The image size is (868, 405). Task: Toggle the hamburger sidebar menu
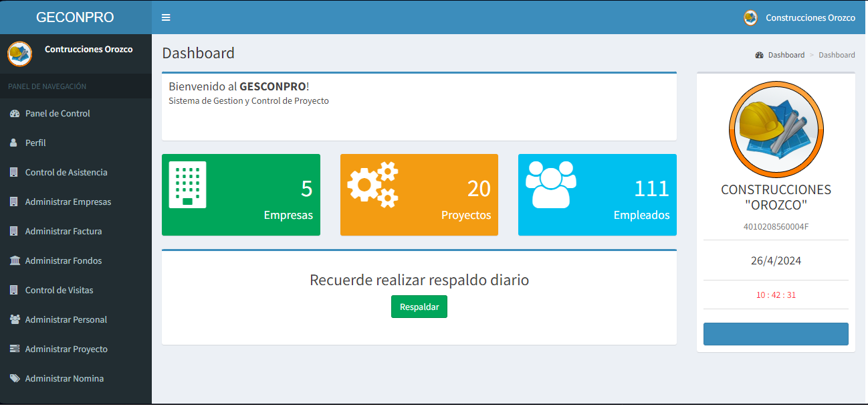point(166,17)
